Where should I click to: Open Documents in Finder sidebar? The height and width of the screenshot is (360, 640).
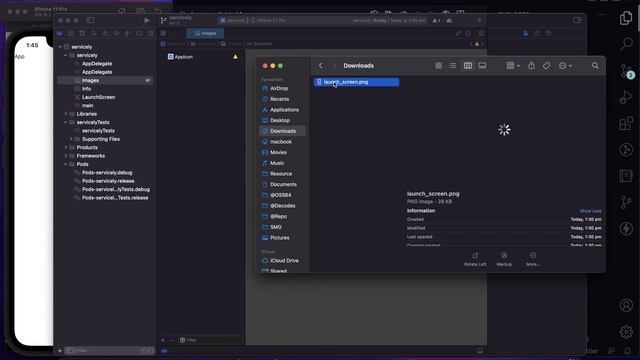point(282,184)
